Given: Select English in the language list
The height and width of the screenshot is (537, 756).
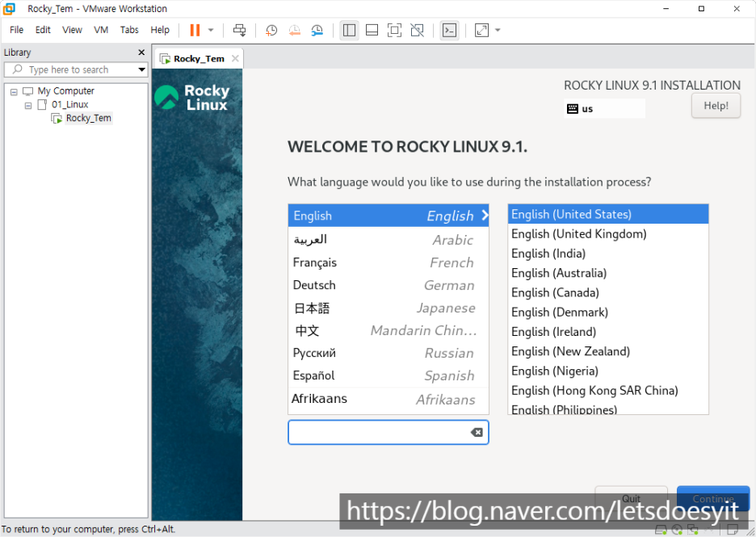Looking at the screenshot, I should tap(388, 216).
